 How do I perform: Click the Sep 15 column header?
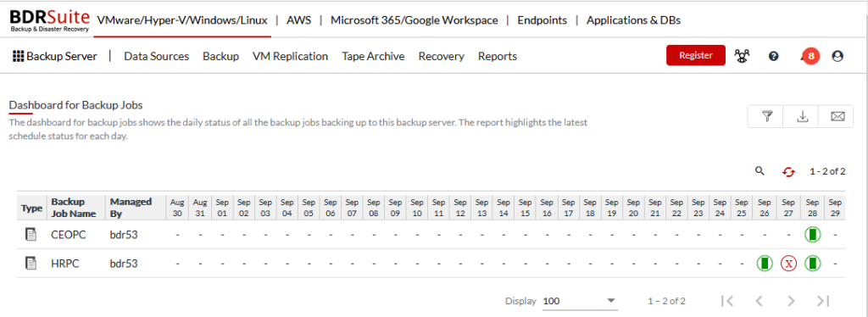click(x=525, y=208)
